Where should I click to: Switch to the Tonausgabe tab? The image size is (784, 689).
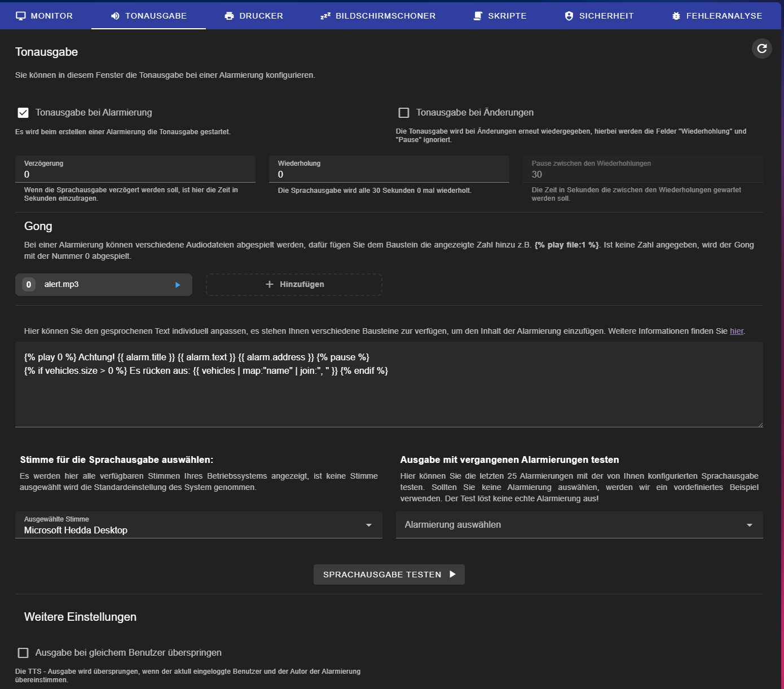[x=148, y=16]
